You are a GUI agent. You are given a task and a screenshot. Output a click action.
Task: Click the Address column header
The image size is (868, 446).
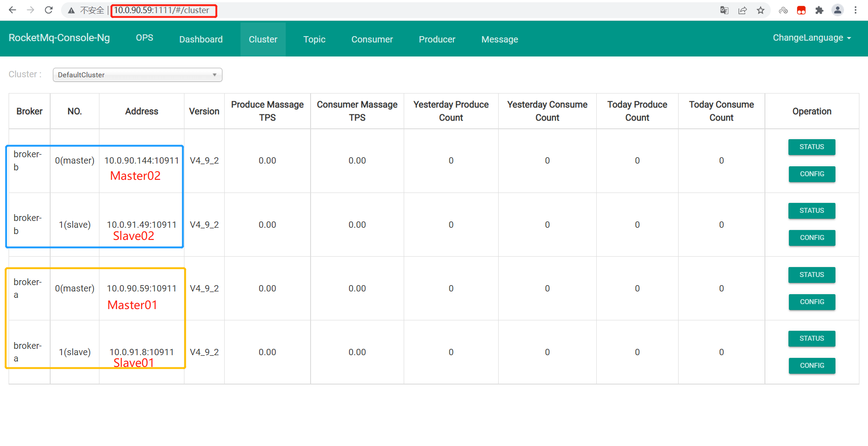click(142, 111)
